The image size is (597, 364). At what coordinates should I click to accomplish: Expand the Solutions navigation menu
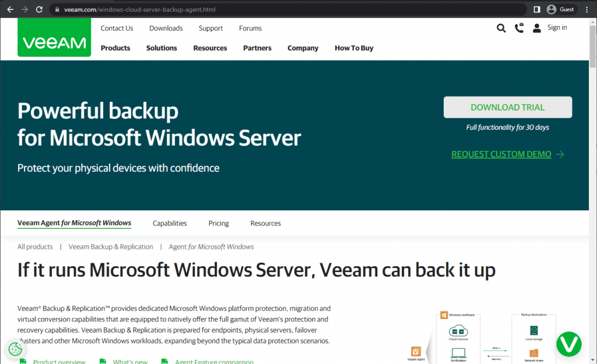click(x=161, y=48)
